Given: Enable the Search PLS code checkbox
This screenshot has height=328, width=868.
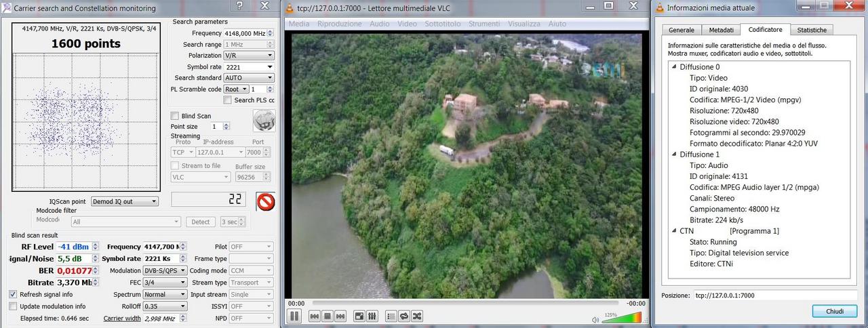Looking at the screenshot, I should tap(227, 100).
